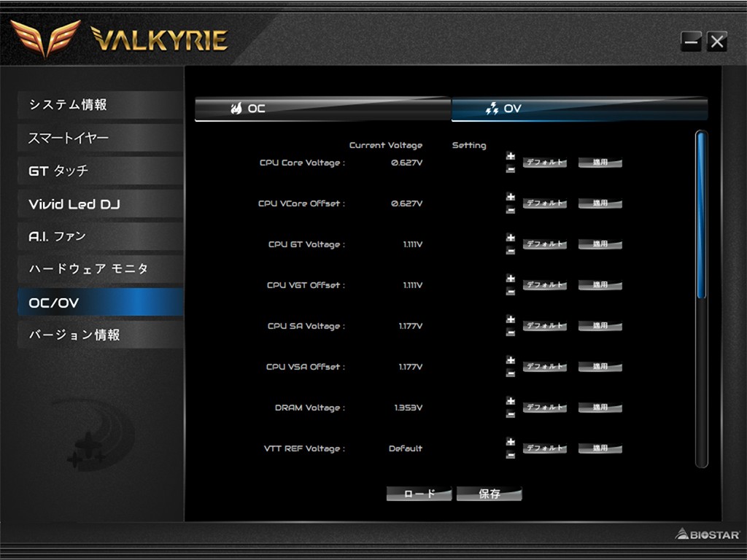Decrease VTT REF Voltage with minus button

click(x=510, y=455)
